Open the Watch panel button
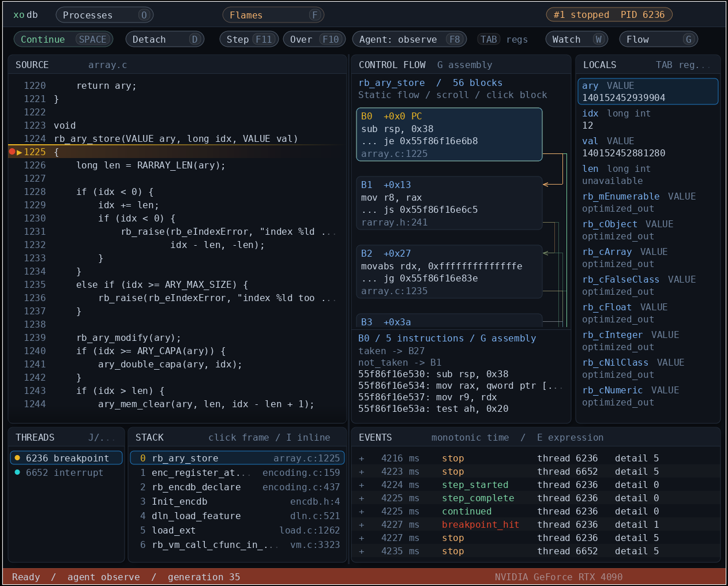This screenshot has height=586, width=728. [x=577, y=39]
